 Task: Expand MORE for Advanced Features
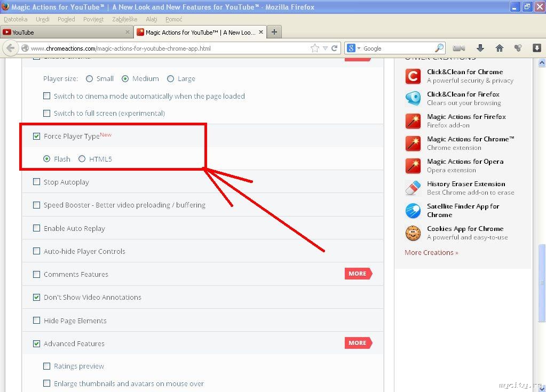click(358, 343)
